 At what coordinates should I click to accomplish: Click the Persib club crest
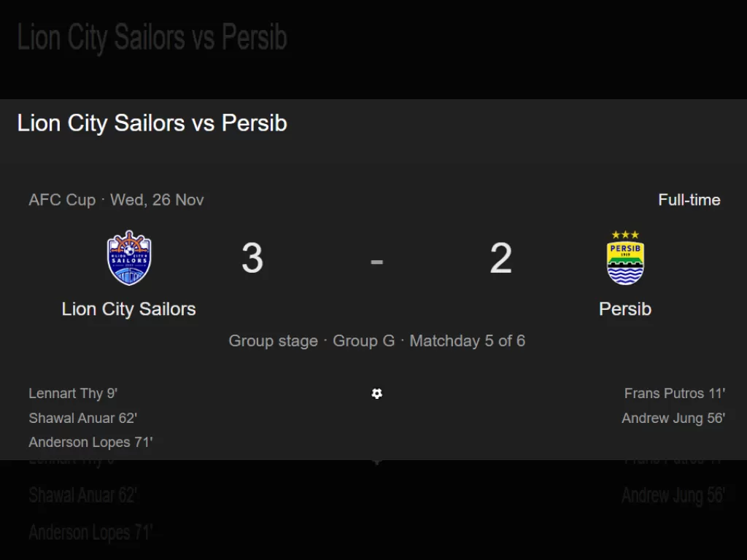pyautogui.click(x=625, y=258)
